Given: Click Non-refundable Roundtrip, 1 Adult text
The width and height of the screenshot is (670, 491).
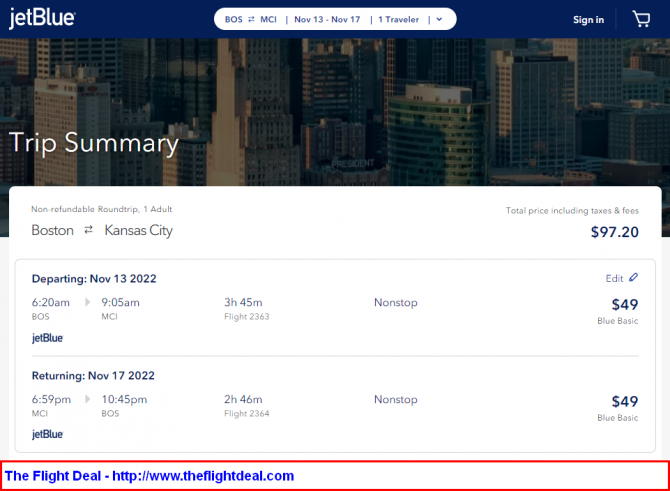Looking at the screenshot, I should (x=102, y=209).
